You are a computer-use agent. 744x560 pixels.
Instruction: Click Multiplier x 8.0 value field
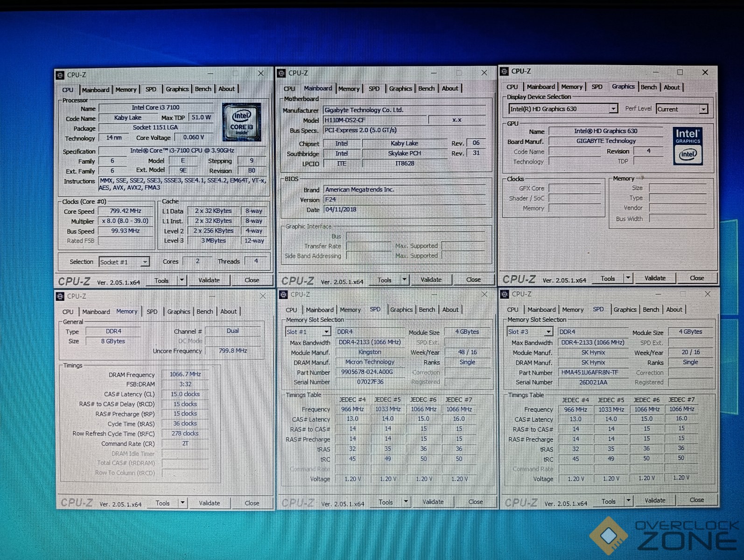[126, 221]
